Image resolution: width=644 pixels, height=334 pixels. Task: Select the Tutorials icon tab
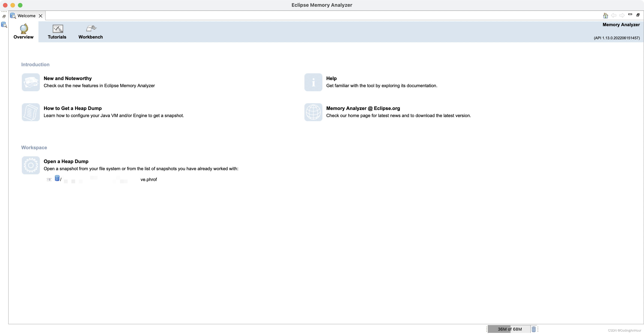click(57, 32)
